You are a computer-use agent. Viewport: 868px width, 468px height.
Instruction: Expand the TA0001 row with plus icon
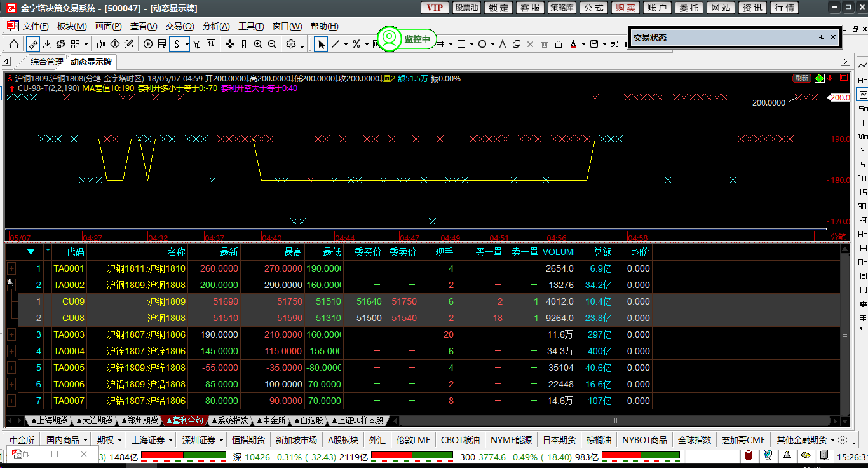(11, 269)
